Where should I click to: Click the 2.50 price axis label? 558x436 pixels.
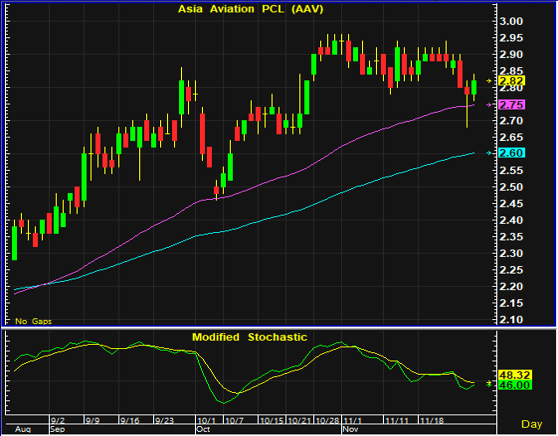(511, 187)
